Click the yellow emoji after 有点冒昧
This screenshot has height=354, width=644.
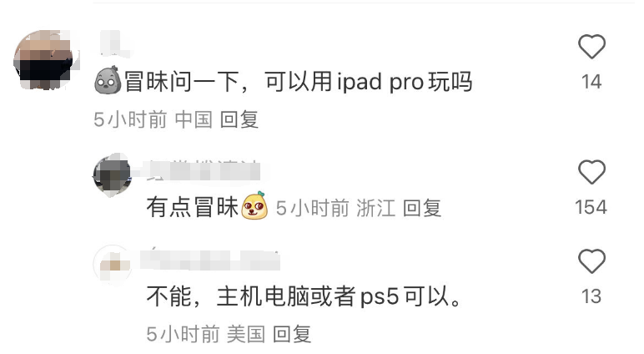click(x=254, y=205)
